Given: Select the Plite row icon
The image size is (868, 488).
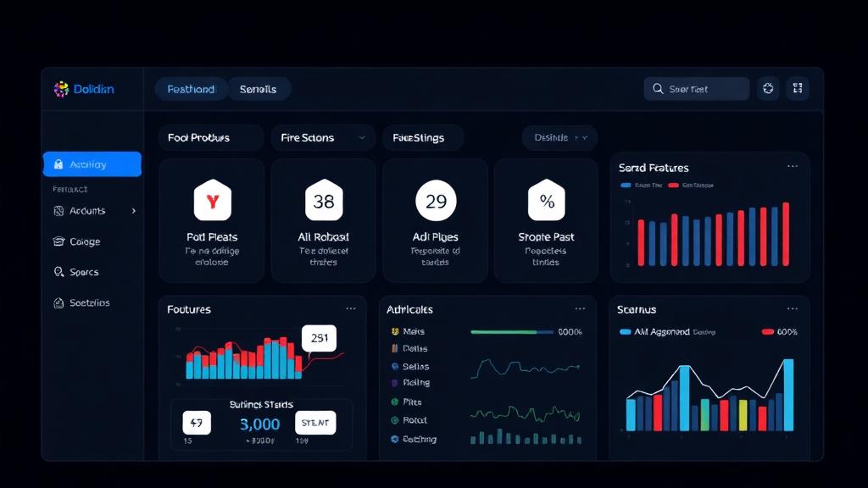Looking at the screenshot, I should tap(395, 402).
